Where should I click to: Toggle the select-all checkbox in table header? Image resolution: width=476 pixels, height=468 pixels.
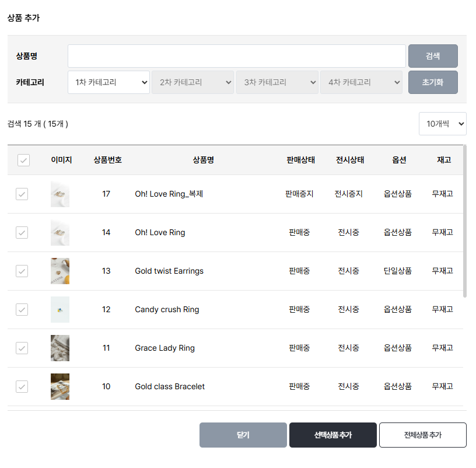23,160
